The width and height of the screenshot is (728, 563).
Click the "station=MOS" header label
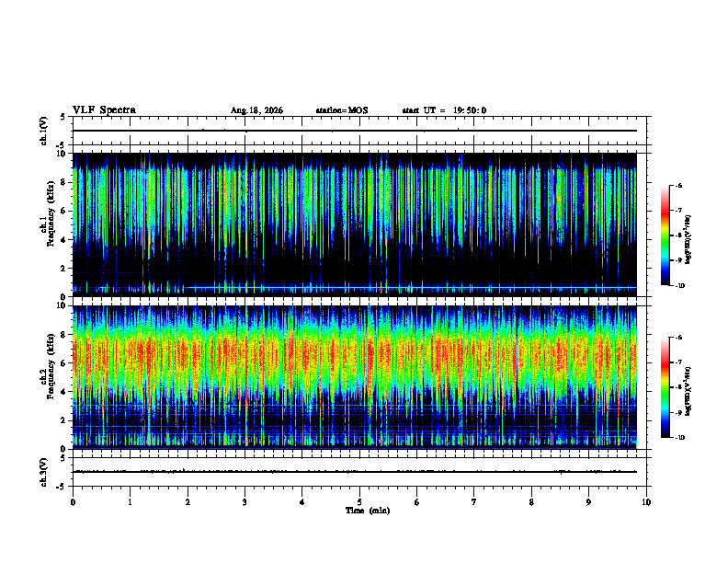pyautogui.click(x=342, y=110)
